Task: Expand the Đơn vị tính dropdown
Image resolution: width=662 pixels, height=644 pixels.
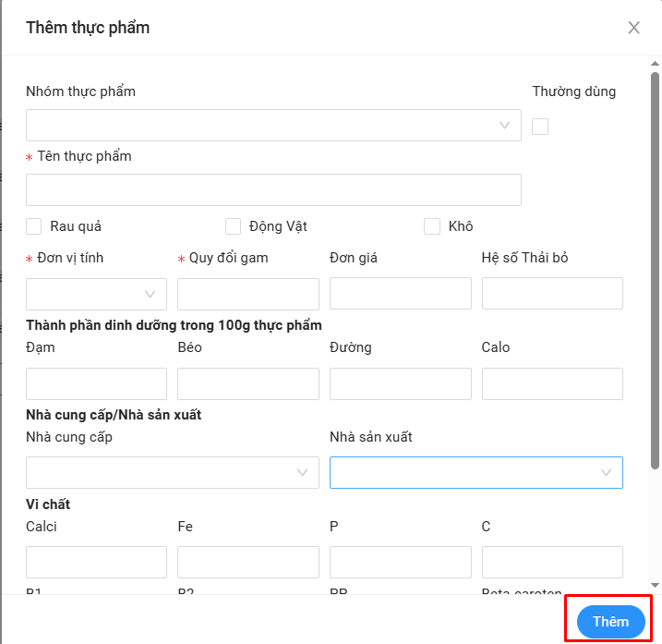Action: click(96, 294)
